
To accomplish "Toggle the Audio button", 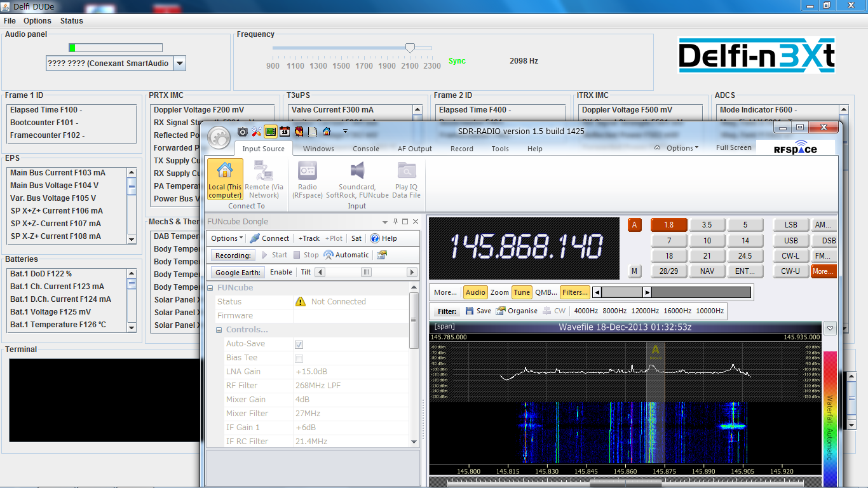I will pyautogui.click(x=475, y=292).
